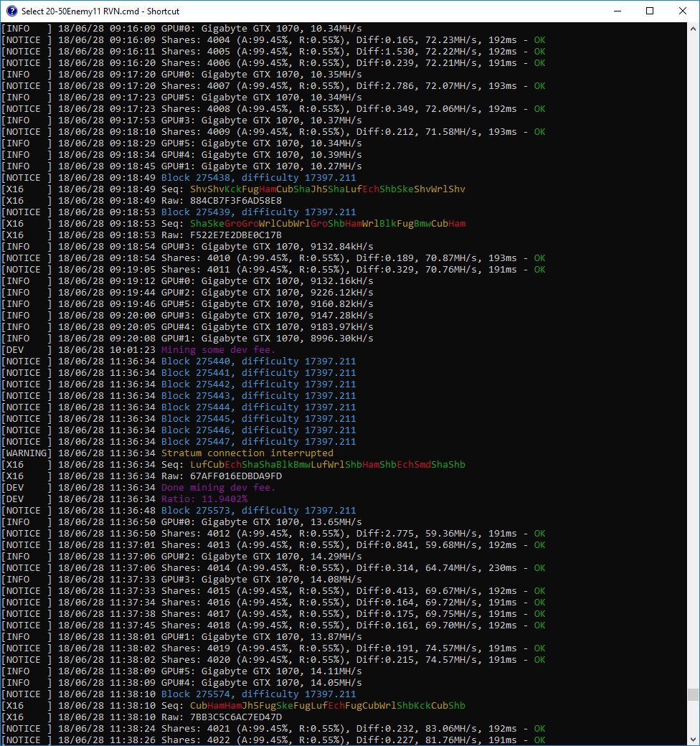Close the RVN.cmd console window
The height and width of the screenshot is (746, 700).
682,11
